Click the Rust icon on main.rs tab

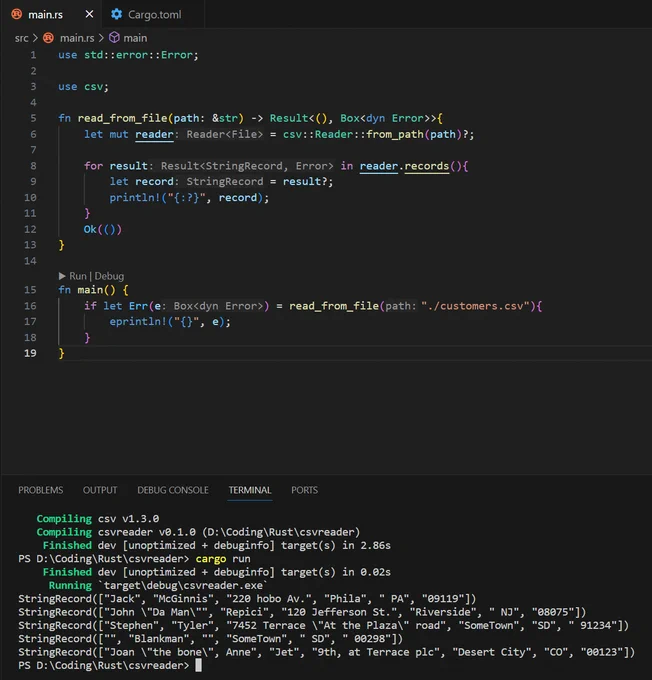(x=16, y=14)
